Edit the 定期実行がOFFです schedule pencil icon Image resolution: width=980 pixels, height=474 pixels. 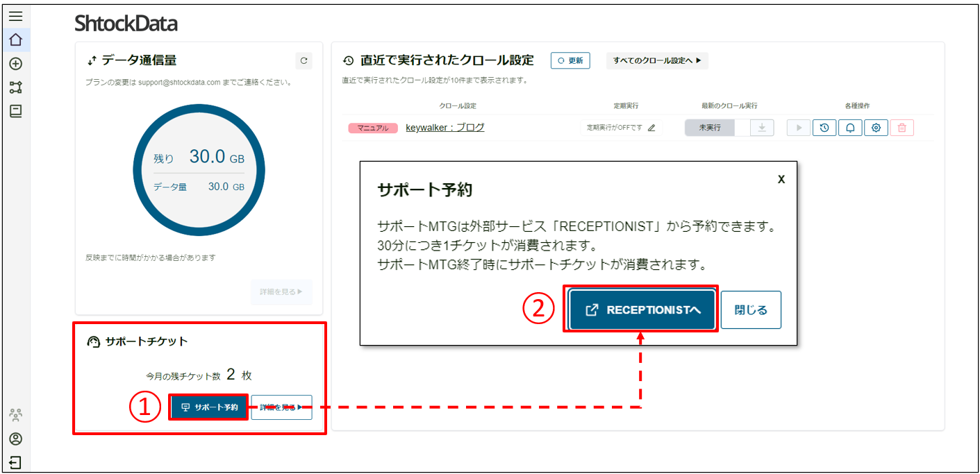tap(651, 128)
